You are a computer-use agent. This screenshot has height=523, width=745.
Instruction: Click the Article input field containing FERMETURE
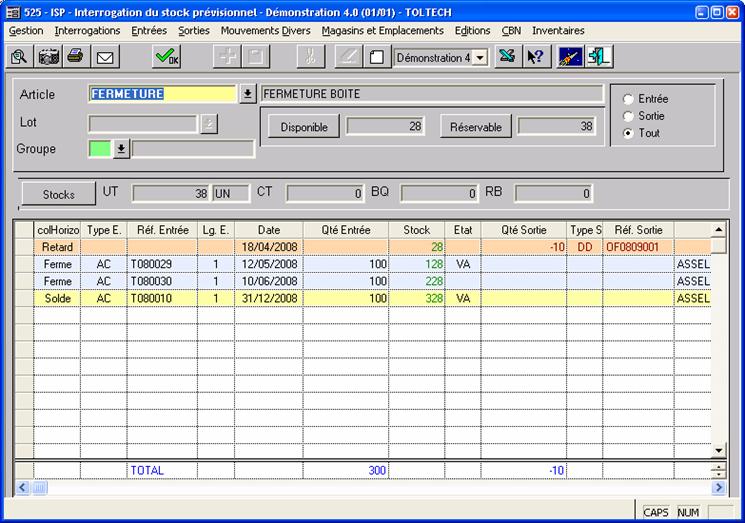163,94
